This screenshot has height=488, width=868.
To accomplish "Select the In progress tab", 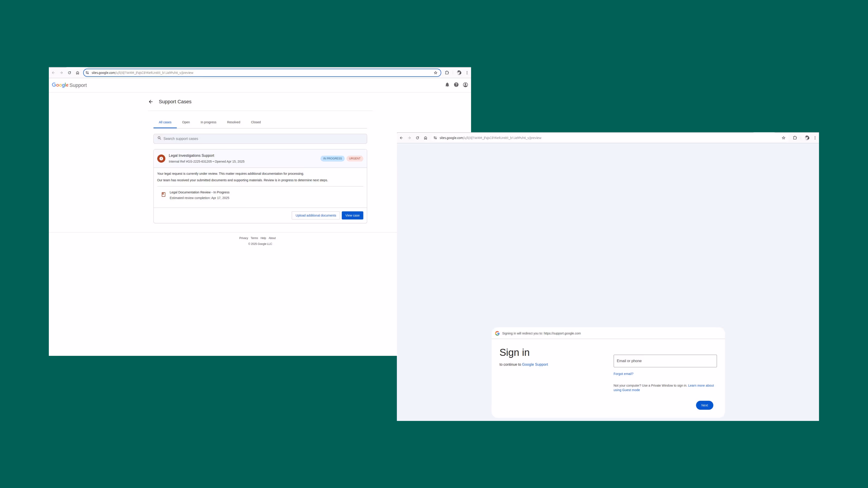I will click(208, 122).
